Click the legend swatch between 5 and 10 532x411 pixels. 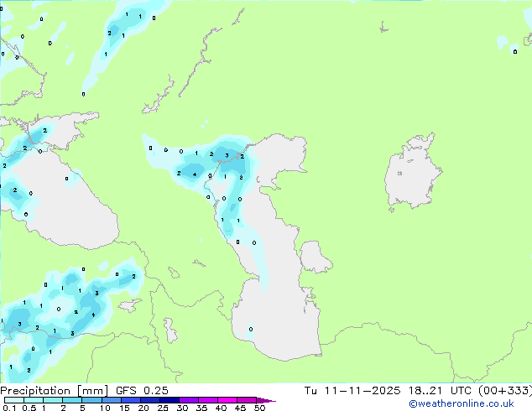(x=91, y=400)
